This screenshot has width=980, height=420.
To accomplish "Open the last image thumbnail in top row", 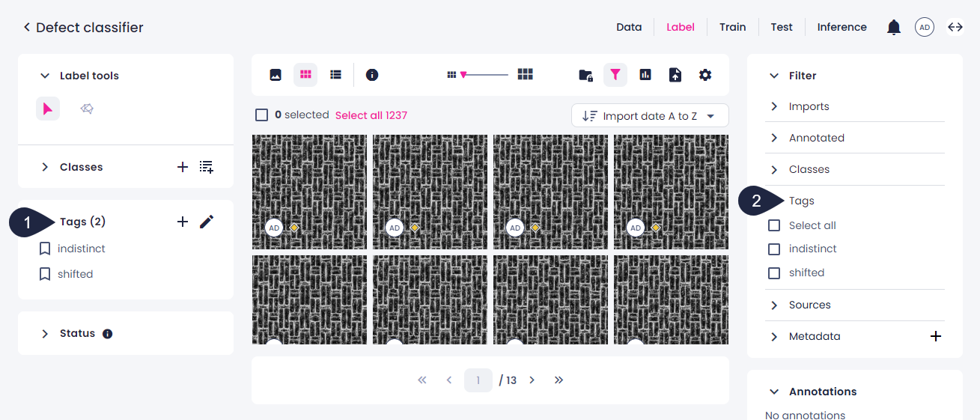I will coord(671,192).
